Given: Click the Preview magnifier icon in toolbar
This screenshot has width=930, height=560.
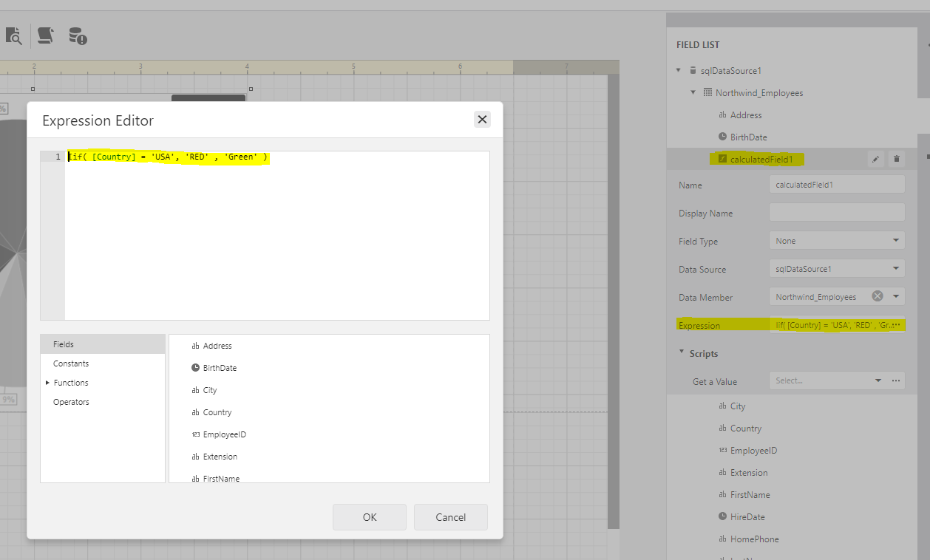Looking at the screenshot, I should point(14,35).
